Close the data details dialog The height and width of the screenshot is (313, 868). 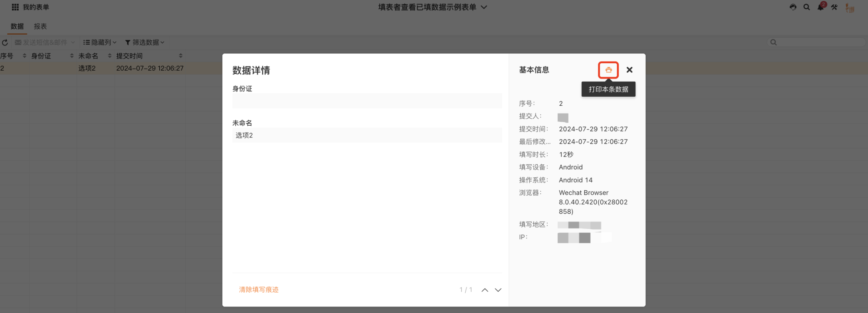[x=629, y=70]
